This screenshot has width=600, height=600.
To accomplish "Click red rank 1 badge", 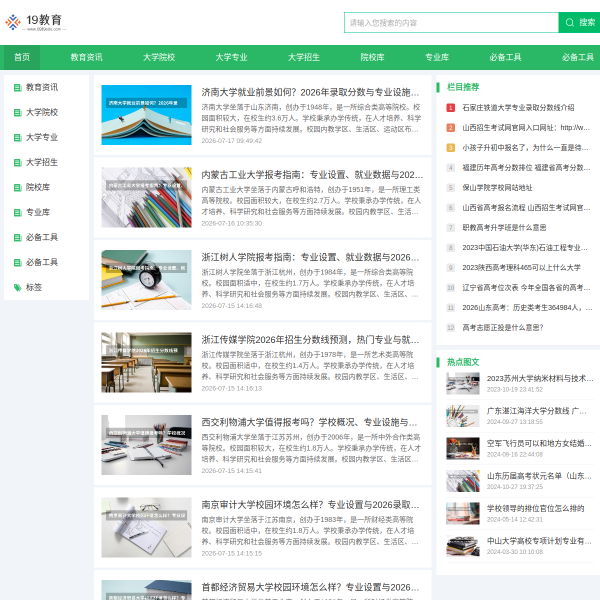I will [x=451, y=108].
